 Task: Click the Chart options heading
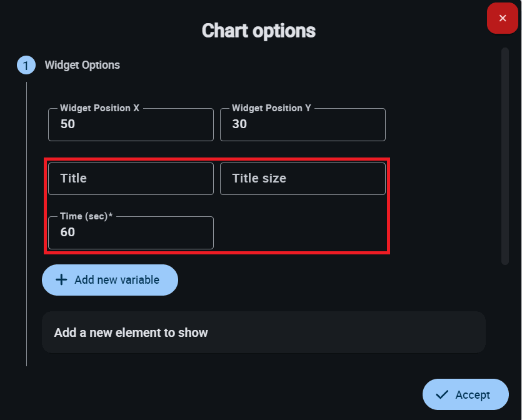[258, 31]
